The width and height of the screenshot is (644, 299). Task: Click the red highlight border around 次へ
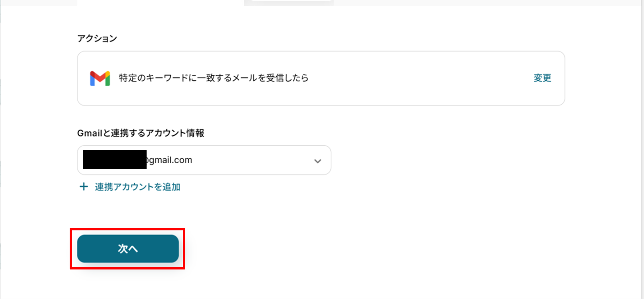(x=127, y=230)
